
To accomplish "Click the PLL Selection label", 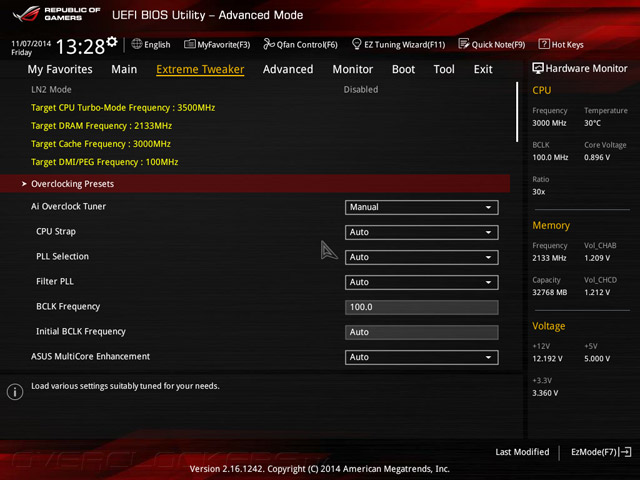I will click(x=62, y=256).
